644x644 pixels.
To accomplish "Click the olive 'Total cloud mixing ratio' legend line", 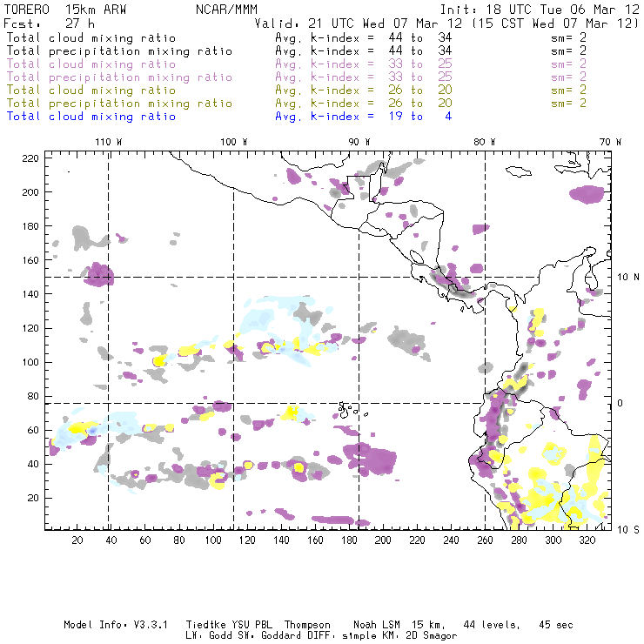I will click(x=91, y=91).
